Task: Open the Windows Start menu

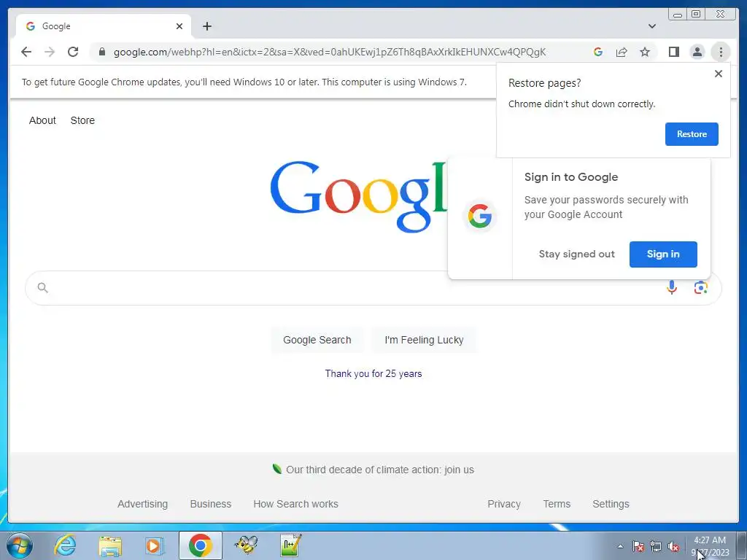Action: pyautogui.click(x=20, y=545)
